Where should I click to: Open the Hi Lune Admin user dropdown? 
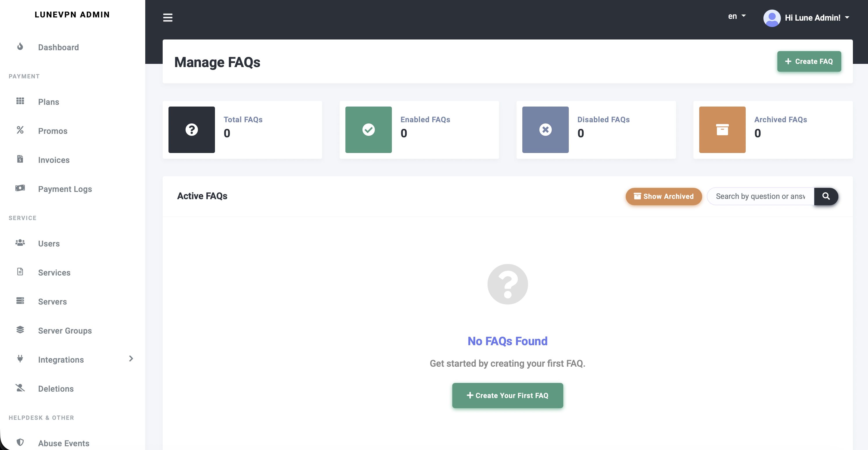click(817, 18)
